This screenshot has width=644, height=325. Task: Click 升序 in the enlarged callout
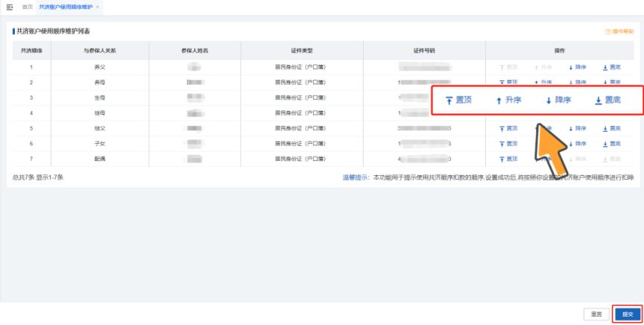pos(508,100)
